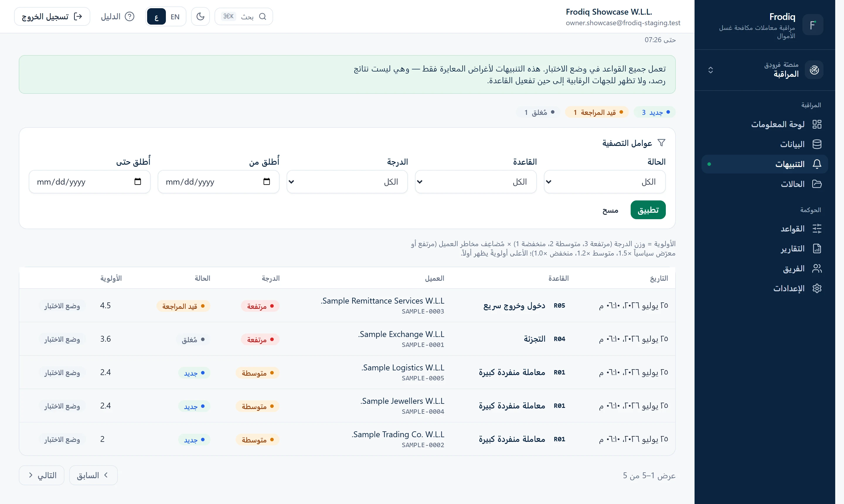Click the مسح clear button
Viewport: 844px width, 504px height.
pyautogui.click(x=610, y=210)
